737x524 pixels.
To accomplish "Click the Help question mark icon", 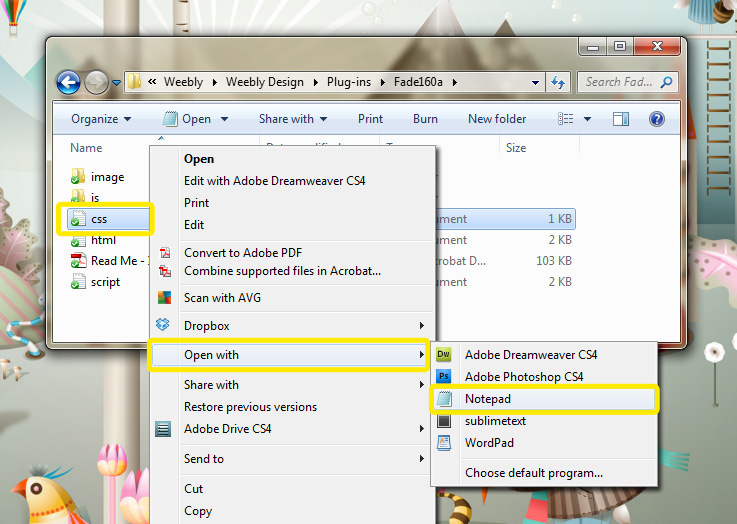I will (x=657, y=119).
